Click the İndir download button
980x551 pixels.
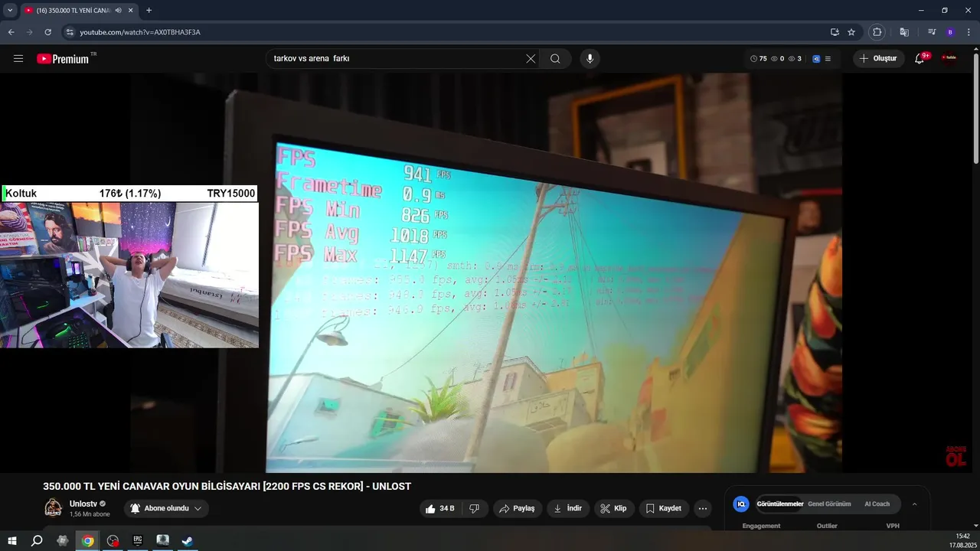coord(568,509)
